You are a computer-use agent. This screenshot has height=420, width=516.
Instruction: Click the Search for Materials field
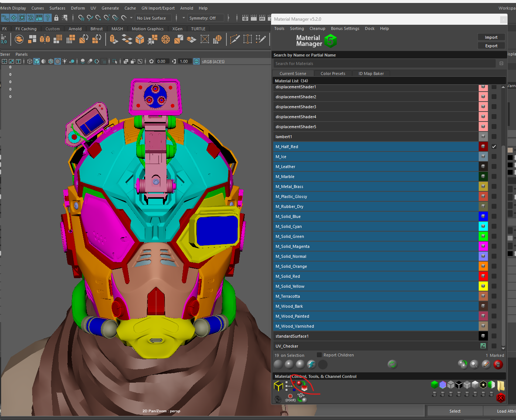(x=384, y=64)
